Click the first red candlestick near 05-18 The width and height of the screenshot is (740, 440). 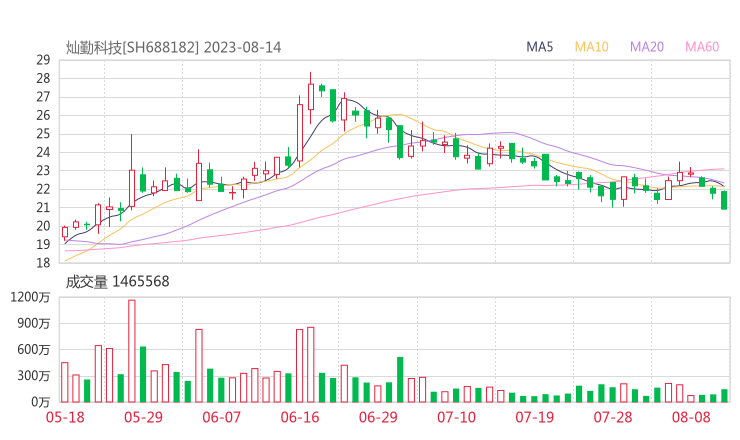point(65,232)
